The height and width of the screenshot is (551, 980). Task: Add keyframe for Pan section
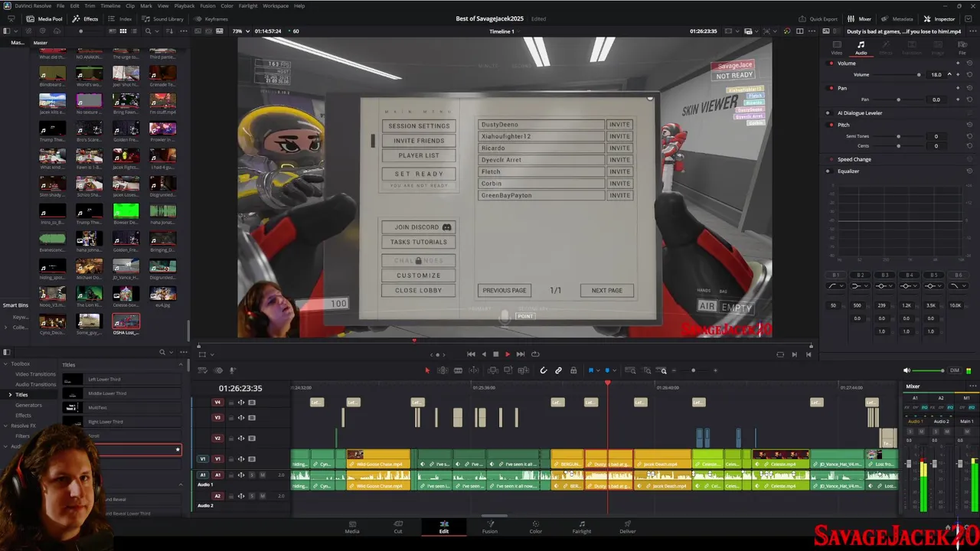point(958,88)
